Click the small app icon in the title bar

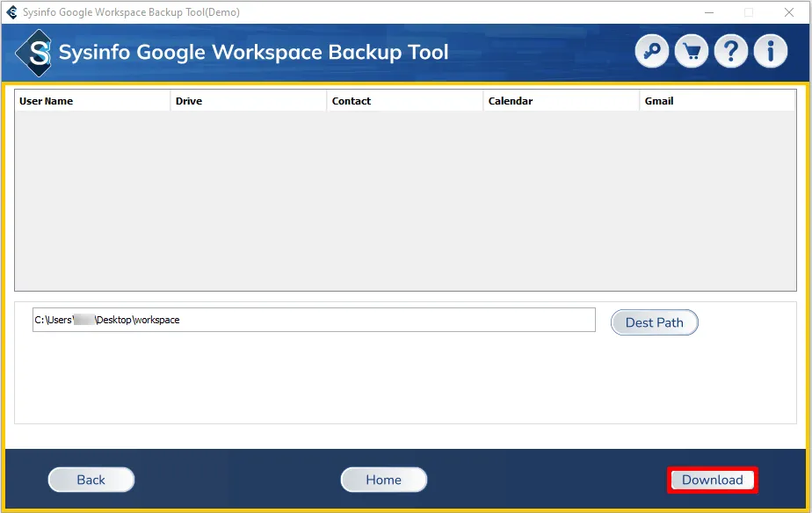(11, 12)
